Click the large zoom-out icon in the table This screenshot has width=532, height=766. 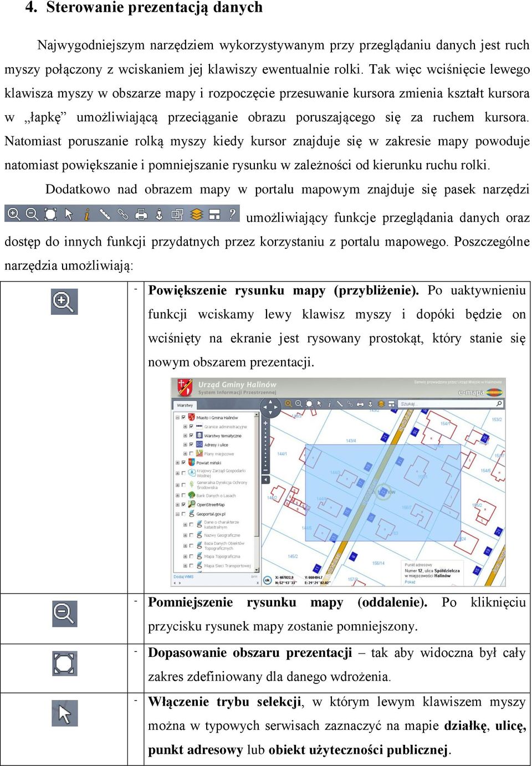point(64,614)
